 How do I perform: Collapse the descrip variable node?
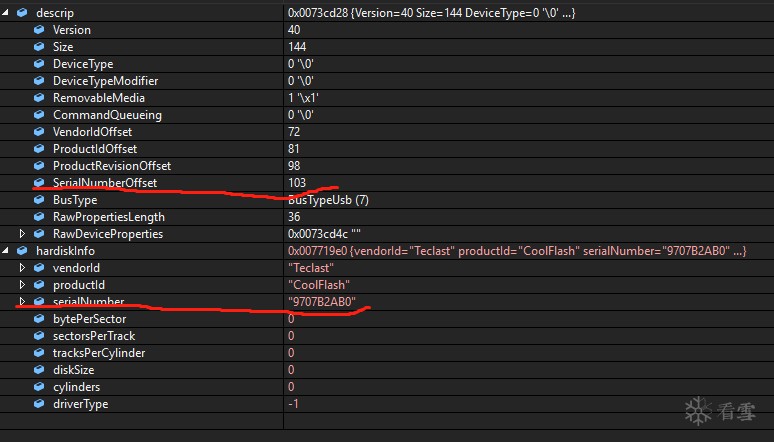pyautogui.click(x=5, y=13)
